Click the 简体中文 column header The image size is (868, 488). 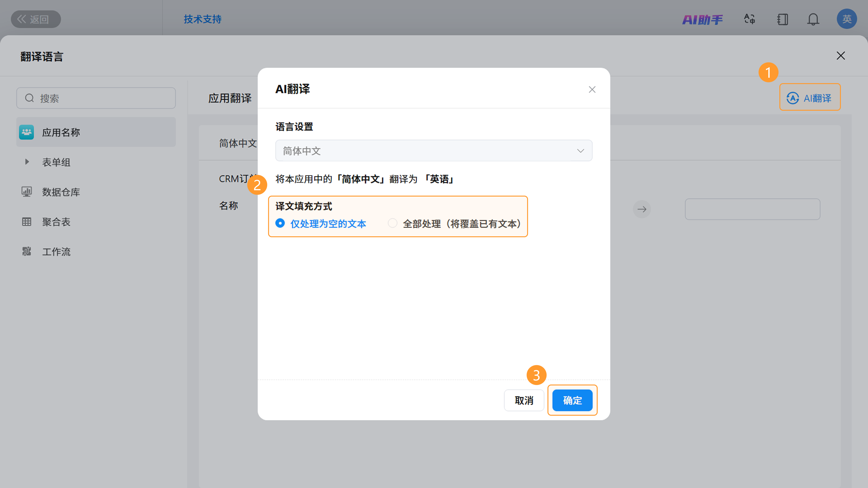[x=238, y=143]
